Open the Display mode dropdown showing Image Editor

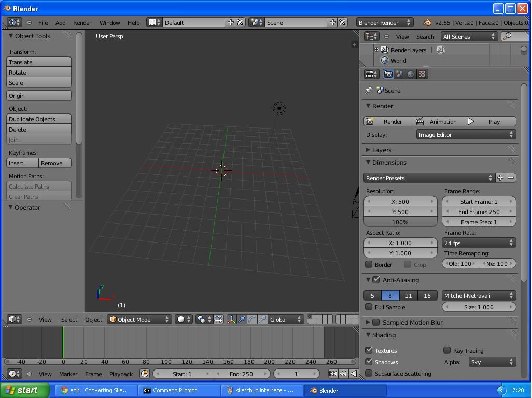[465, 134]
